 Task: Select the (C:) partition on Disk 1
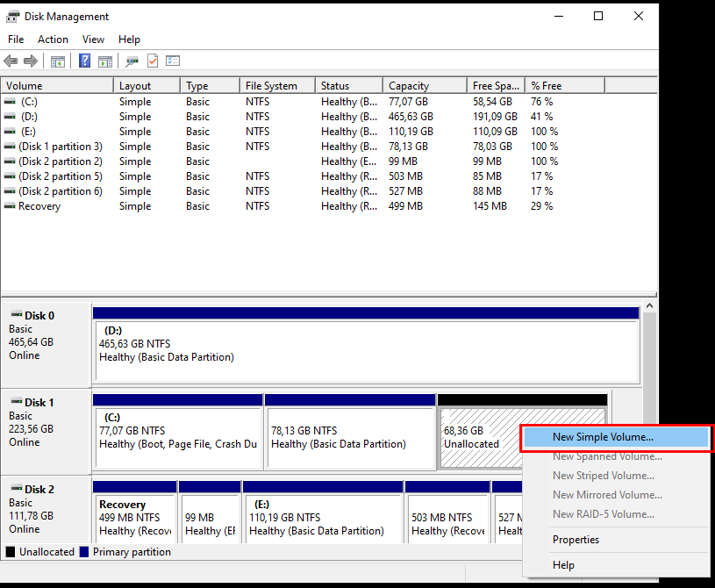[177, 430]
